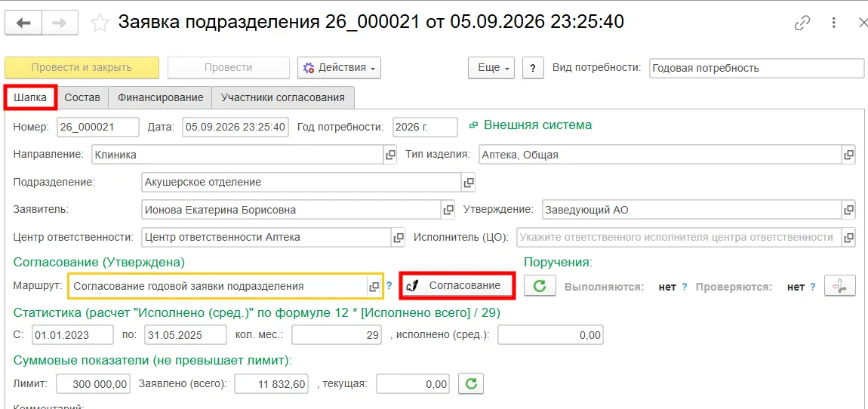Image resolution: width=868 pixels, height=409 pixels.
Task: Open the Финансирование tab
Action: pos(160,97)
